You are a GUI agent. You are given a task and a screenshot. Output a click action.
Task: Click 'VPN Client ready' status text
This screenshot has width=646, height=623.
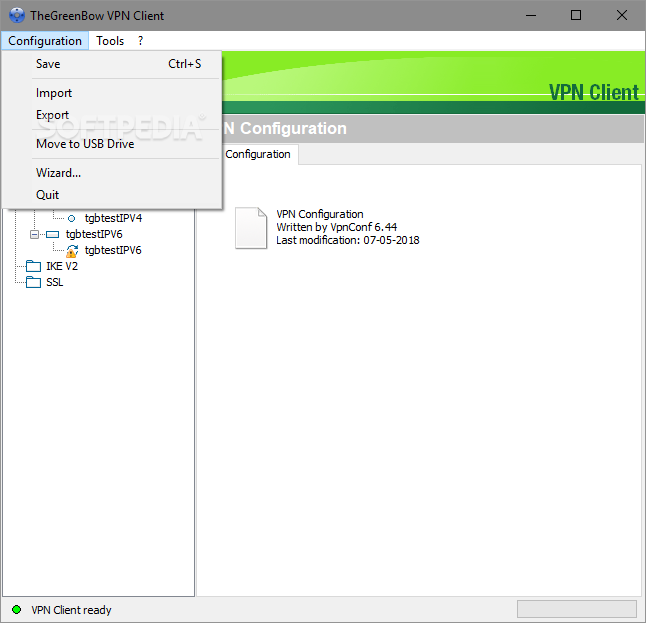pos(71,610)
